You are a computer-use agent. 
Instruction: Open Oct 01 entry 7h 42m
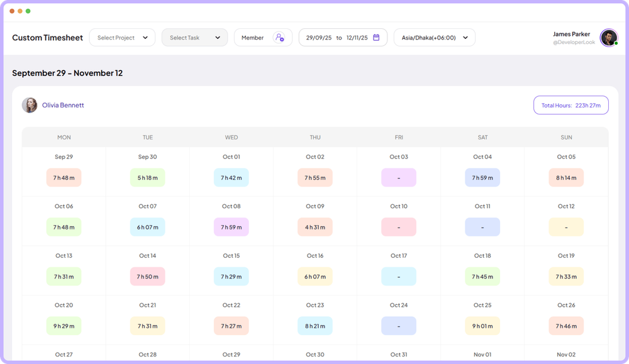(231, 177)
